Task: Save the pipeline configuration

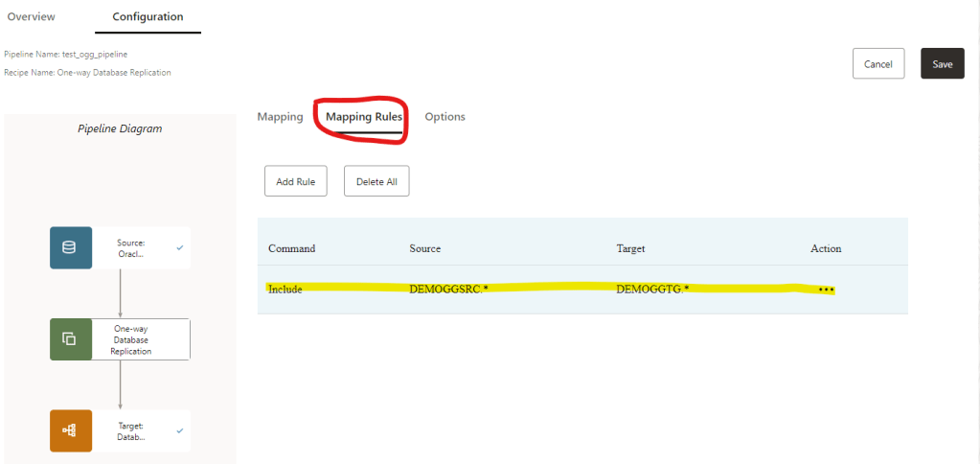Action: tap(942, 64)
